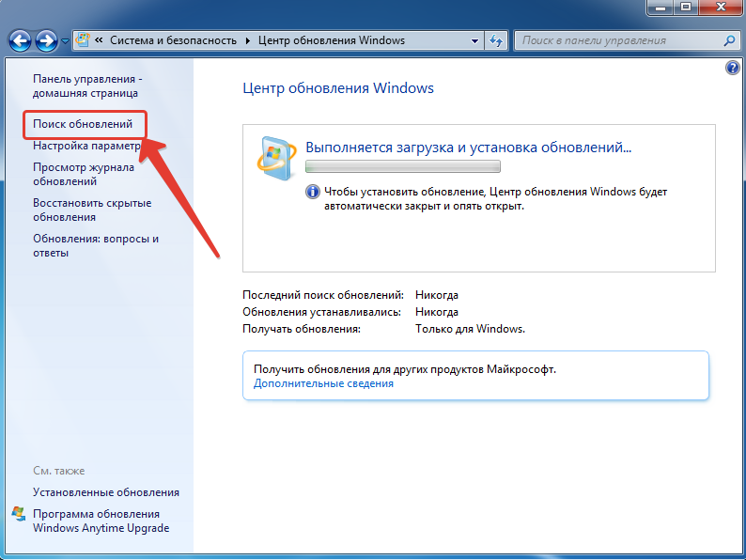Open Программа обновления Windows Anytime Upgrade
746x560 pixels.
pyautogui.click(x=101, y=521)
